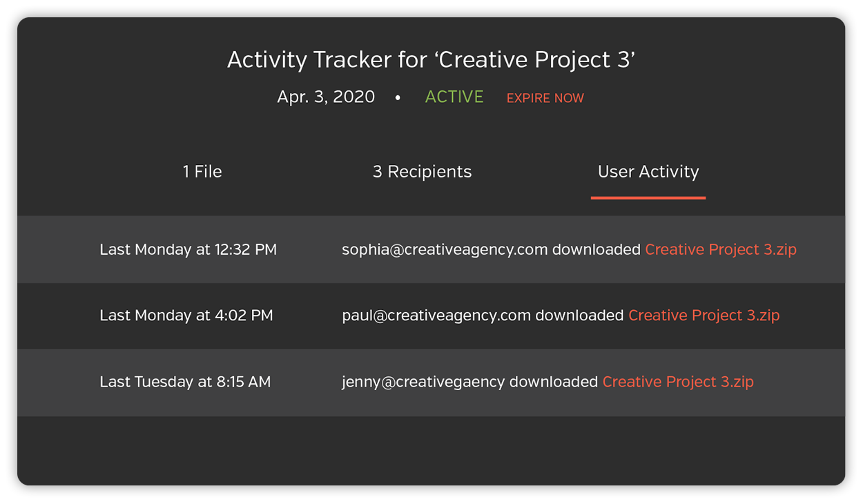The height and width of the screenshot is (504, 863).
Task: Select the Last Monday 4:02 PM timestamp
Action: coord(186,316)
